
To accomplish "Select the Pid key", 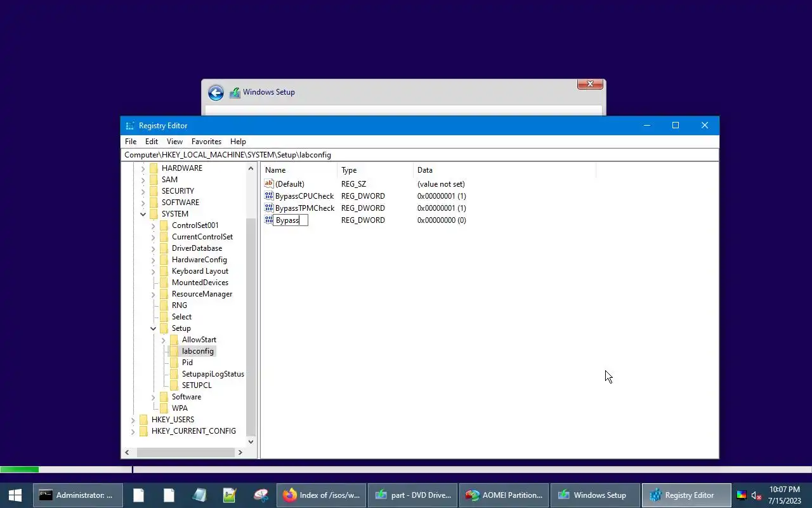I will click(x=187, y=363).
